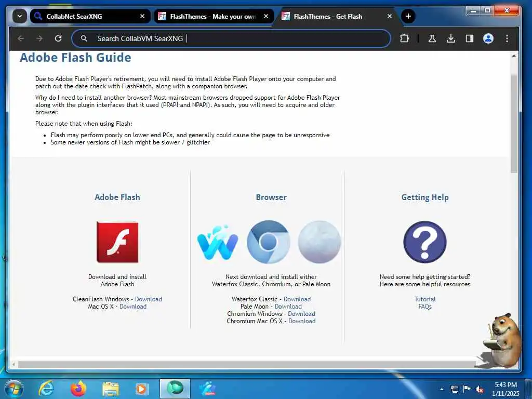The width and height of the screenshot is (532, 399).
Task: Click 'Please note that when using Flash:' text
Action: (84, 124)
